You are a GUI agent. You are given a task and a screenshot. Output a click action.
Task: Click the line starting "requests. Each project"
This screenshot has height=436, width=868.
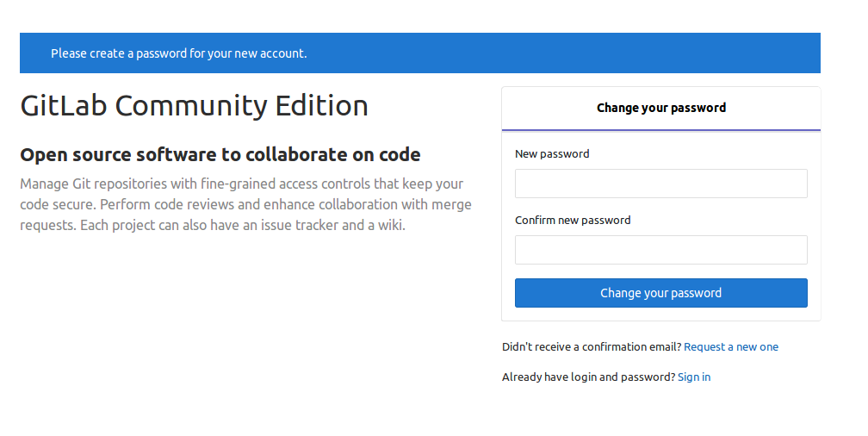click(213, 226)
